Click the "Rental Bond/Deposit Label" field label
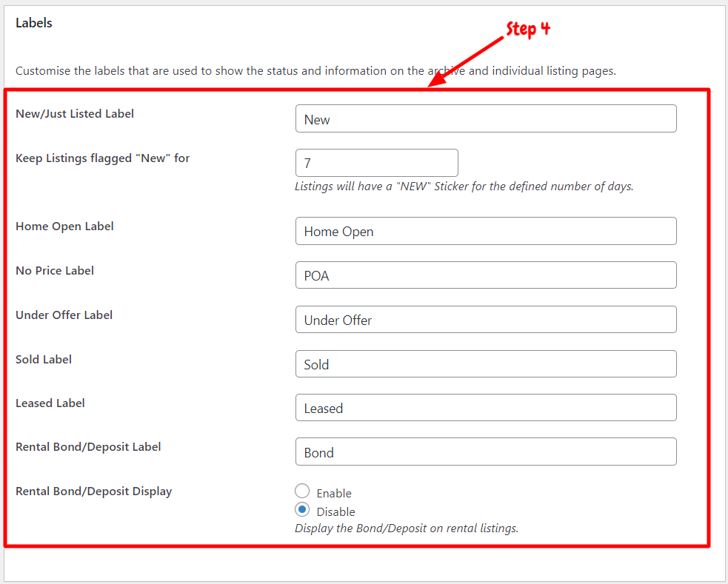 click(88, 447)
